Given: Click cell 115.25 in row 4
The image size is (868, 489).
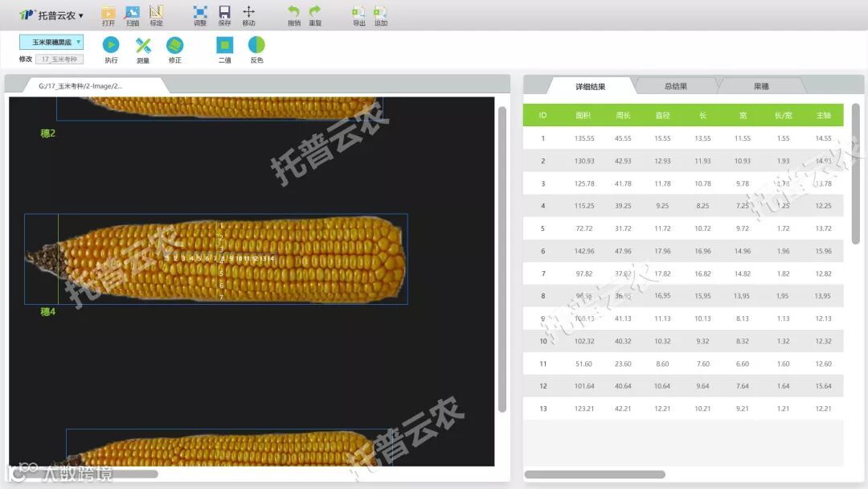Looking at the screenshot, I should coord(584,205).
